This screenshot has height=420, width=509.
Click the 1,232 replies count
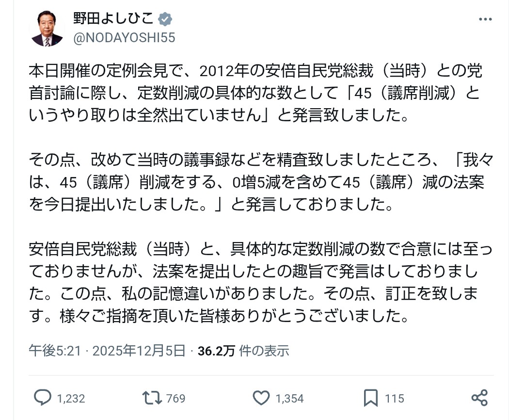pyautogui.click(x=71, y=399)
